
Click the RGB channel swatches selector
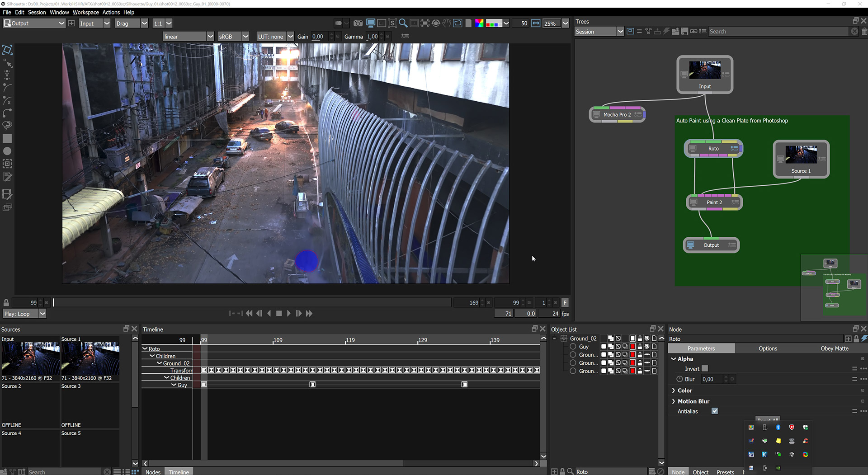[494, 24]
